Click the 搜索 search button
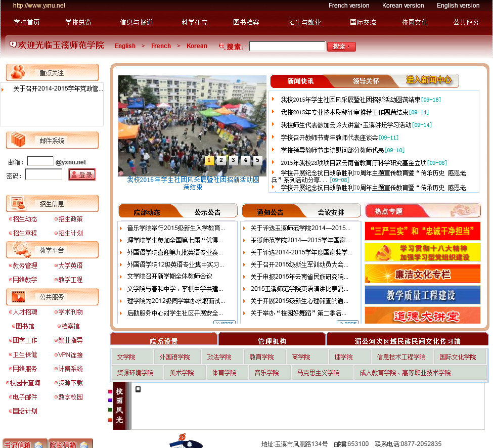 (x=341, y=47)
